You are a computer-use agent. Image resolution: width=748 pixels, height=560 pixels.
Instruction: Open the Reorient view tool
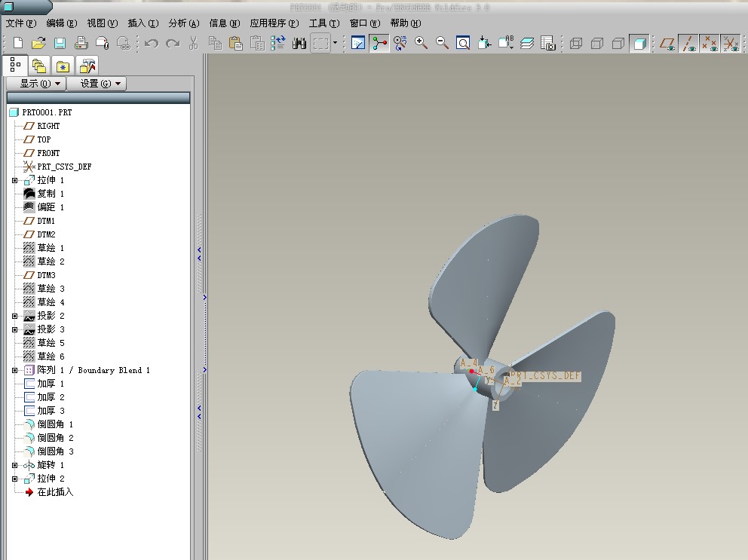(484, 43)
